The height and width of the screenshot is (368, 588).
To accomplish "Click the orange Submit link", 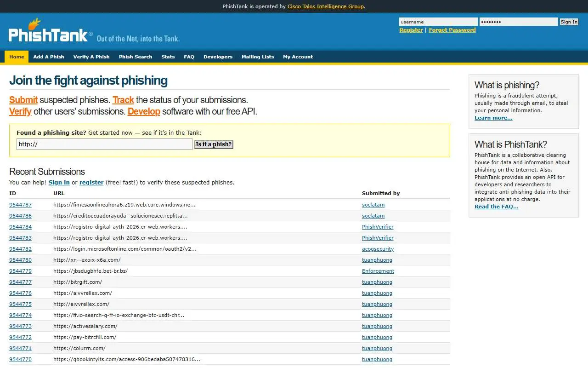I will click(x=23, y=100).
